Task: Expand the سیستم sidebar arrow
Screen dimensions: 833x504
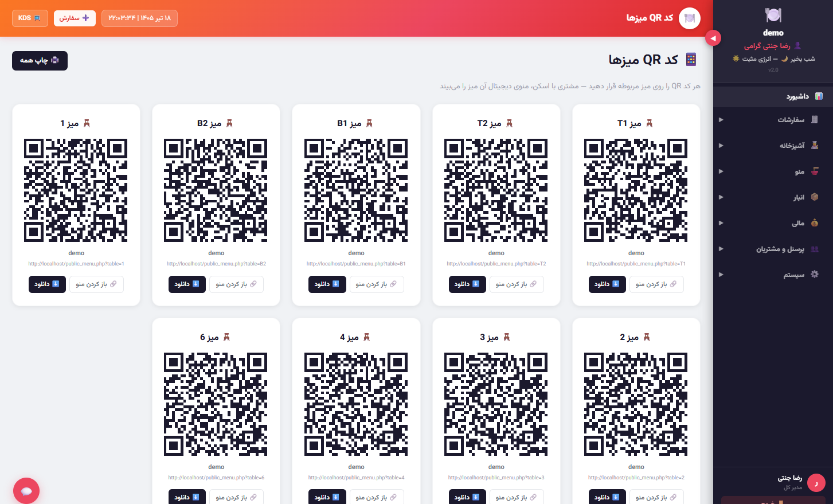Action: [721, 275]
